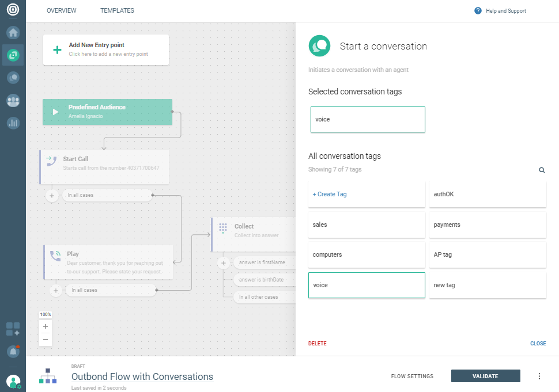
Task: Click the notifications bell icon
Action: coord(13,351)
